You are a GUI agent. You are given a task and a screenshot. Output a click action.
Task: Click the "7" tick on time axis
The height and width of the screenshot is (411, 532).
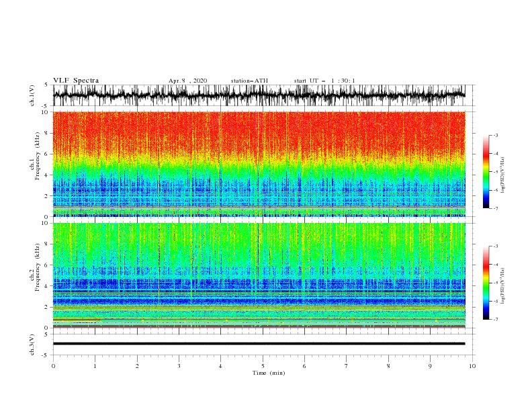[346, 366]
